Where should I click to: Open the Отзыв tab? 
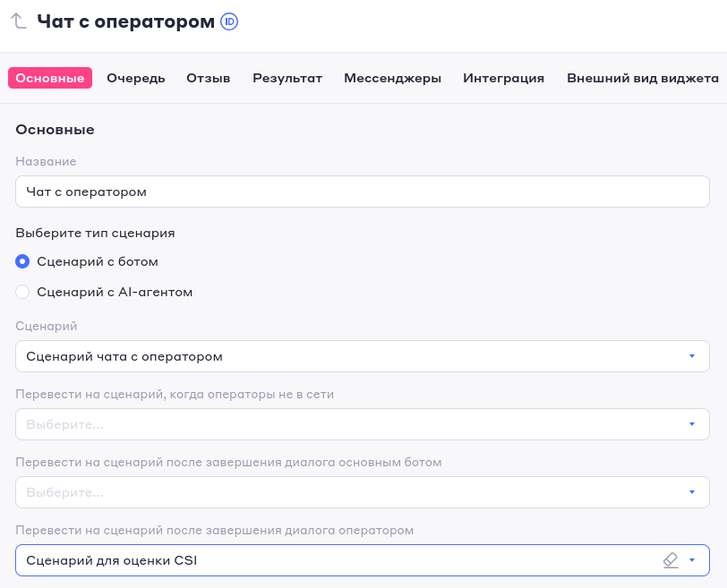click(x=209, y=78)
